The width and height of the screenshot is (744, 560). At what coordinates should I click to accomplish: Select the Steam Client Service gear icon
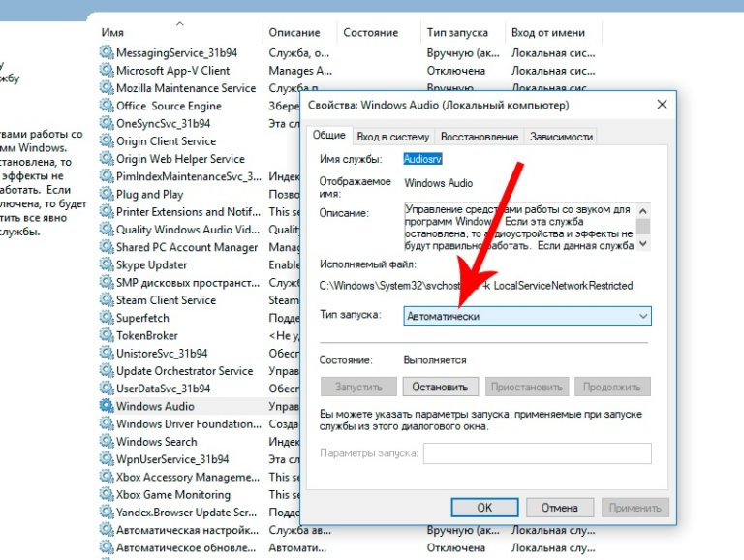[106, 300]
